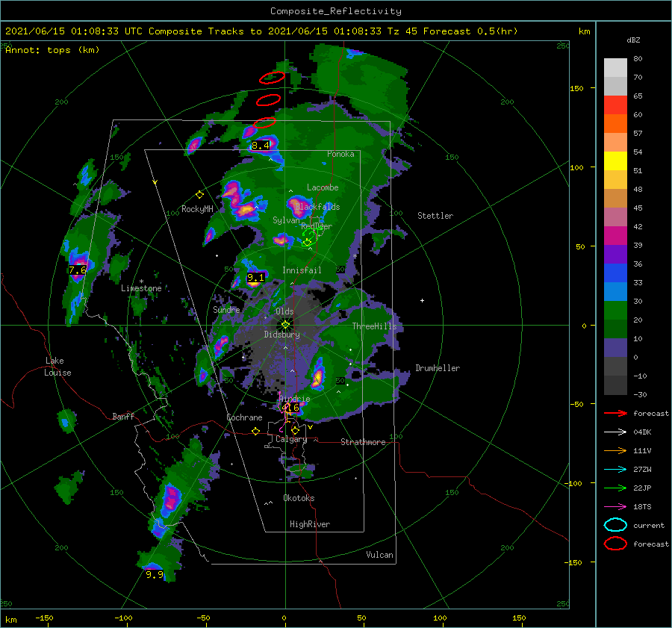Select the cyan 27ZW track arrow

point(615,470)
